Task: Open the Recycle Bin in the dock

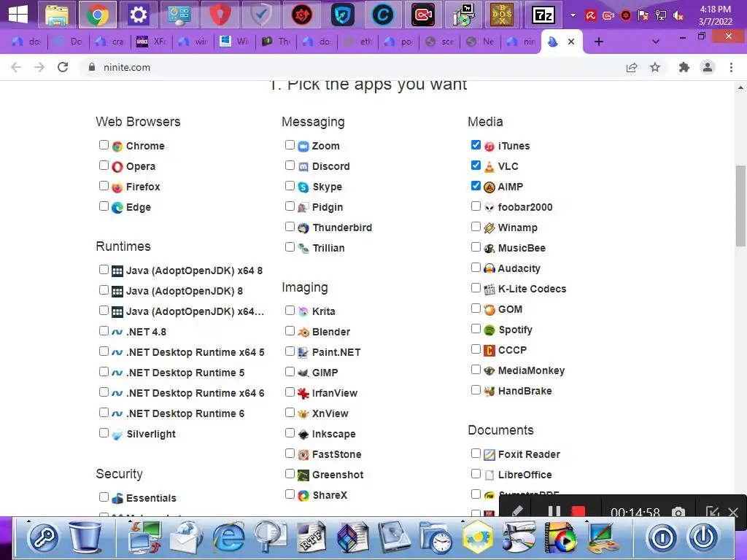Action: 85,537
